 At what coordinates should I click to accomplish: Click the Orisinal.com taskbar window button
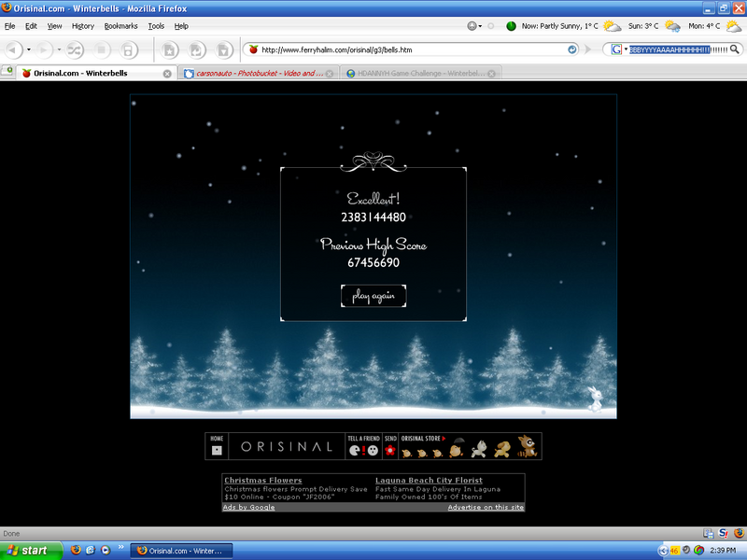[x=181, y=551]
